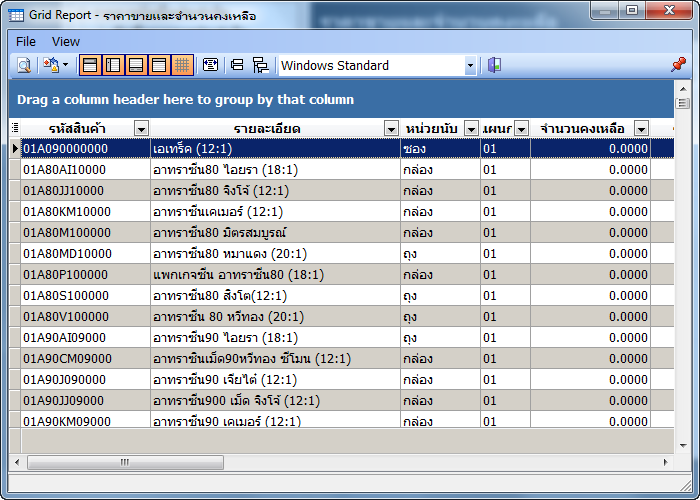Click the pin icon at toolbar right
This screenshot has width=700, height=500.
pos(678,65)
